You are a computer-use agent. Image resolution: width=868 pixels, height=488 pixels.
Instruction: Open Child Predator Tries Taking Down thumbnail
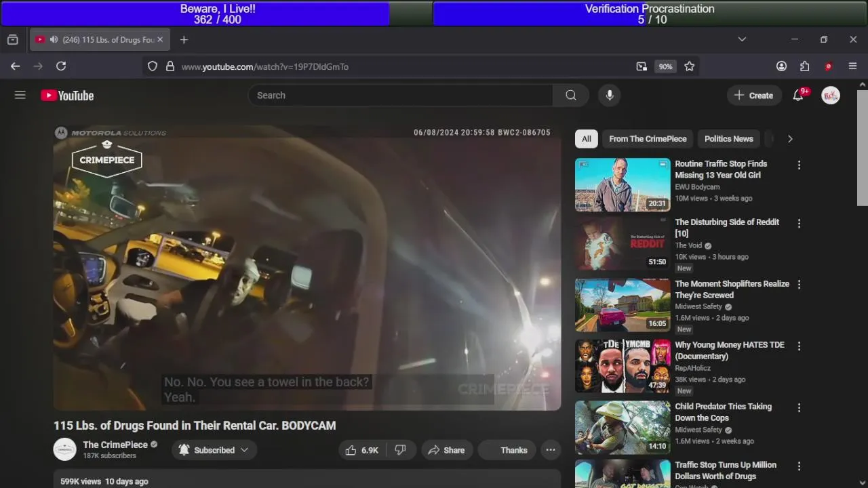[x=623, y=428]
